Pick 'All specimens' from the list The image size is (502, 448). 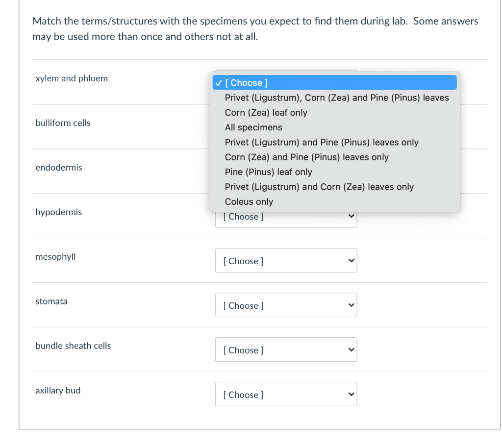pyautogui.click(x=253, y=127)
